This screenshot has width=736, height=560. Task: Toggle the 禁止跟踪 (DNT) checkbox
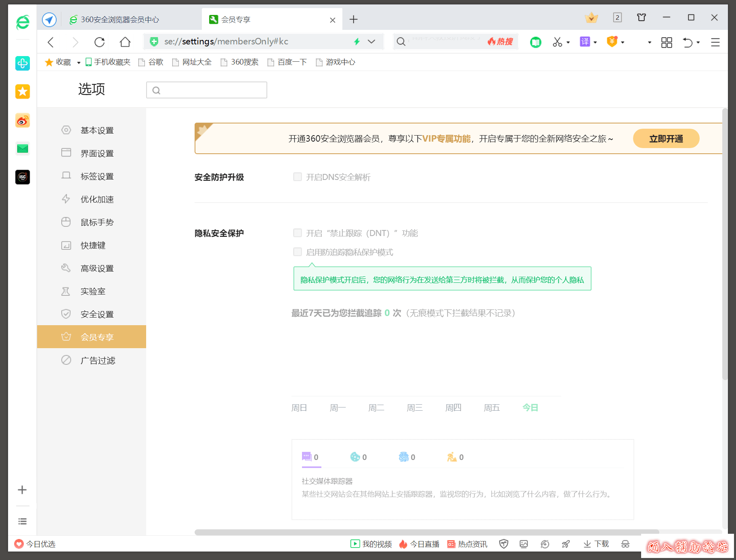tap(298, 233)
